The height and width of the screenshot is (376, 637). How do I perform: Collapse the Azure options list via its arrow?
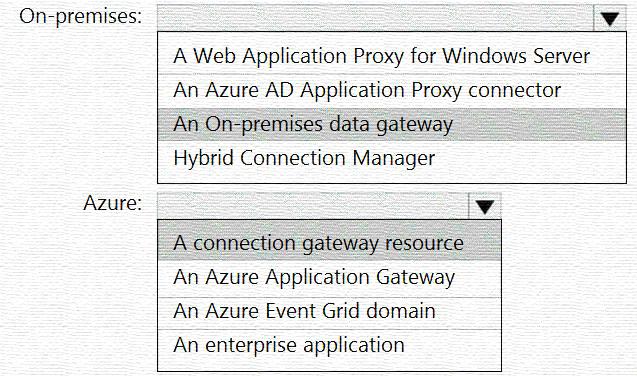485,206
